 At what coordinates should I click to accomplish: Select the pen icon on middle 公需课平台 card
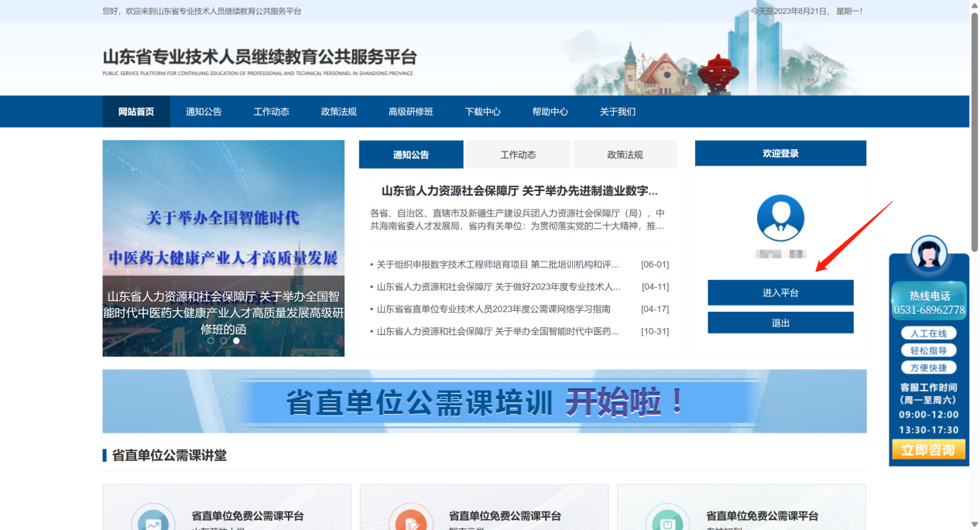coord(409,520)
